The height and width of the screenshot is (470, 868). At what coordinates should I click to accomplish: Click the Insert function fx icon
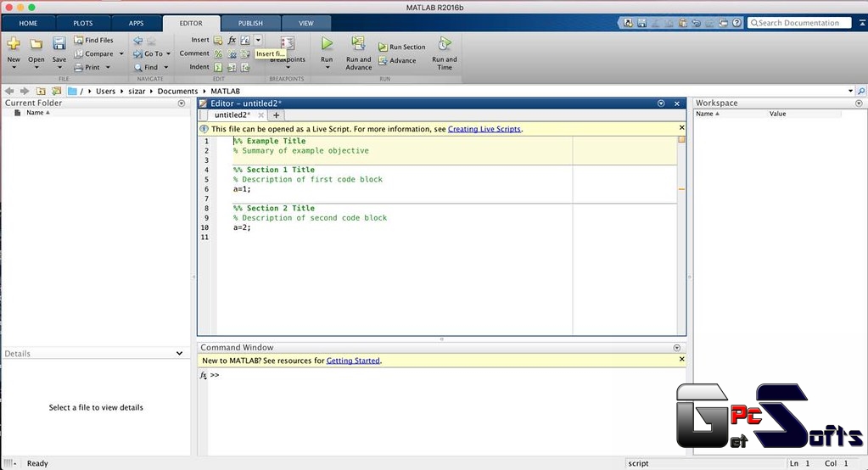click(232, 40)
